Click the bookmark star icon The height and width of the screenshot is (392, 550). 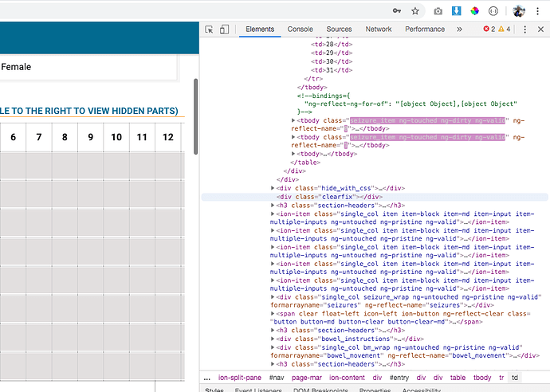415,11
